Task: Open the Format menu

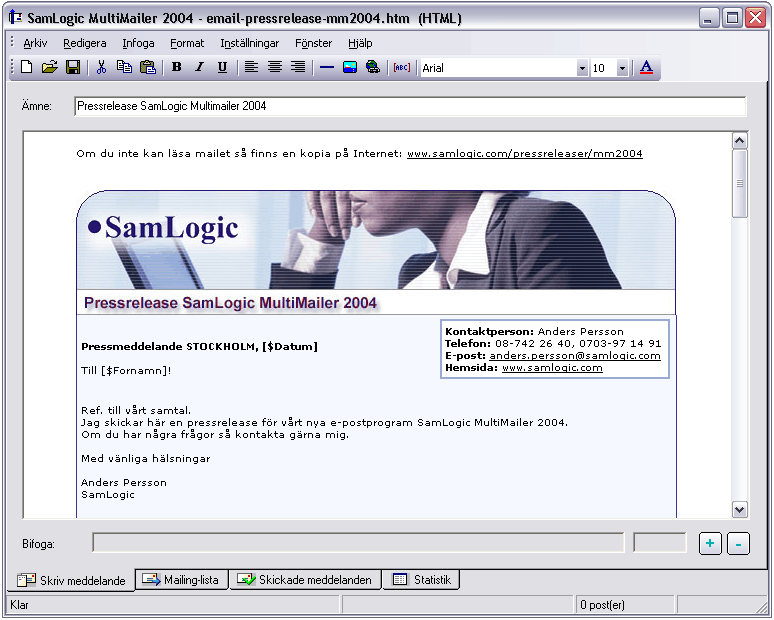Action: pyautogui.click(x=187, y=43)
